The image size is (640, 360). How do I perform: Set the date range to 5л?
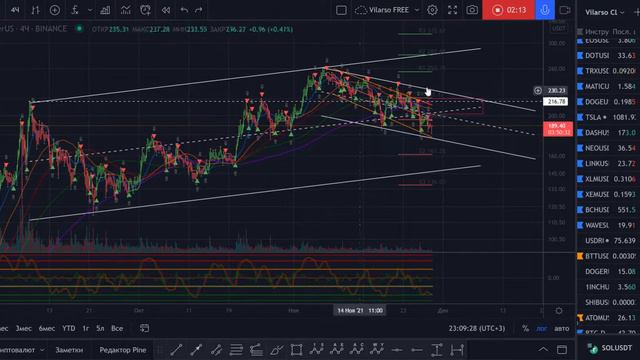[100, 328]
